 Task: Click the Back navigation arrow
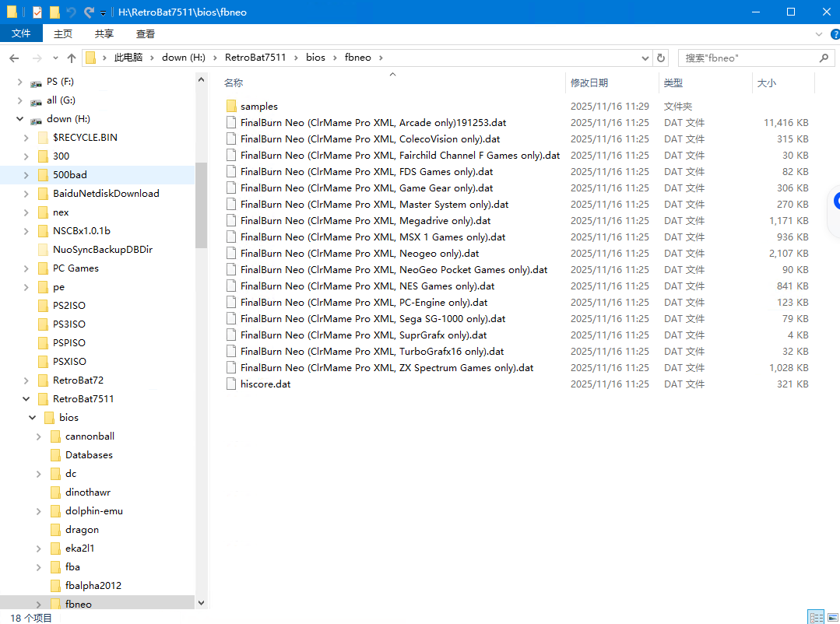click(x=14, y=58)
